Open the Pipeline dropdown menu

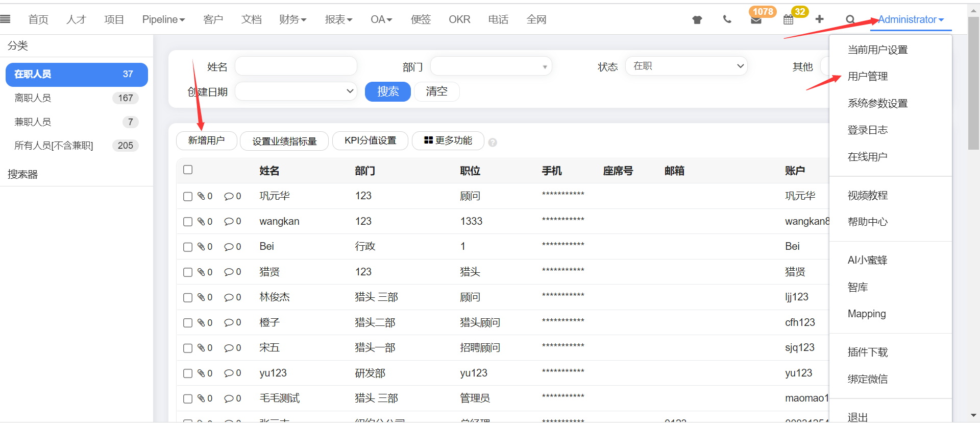click(x=163, y=19)
